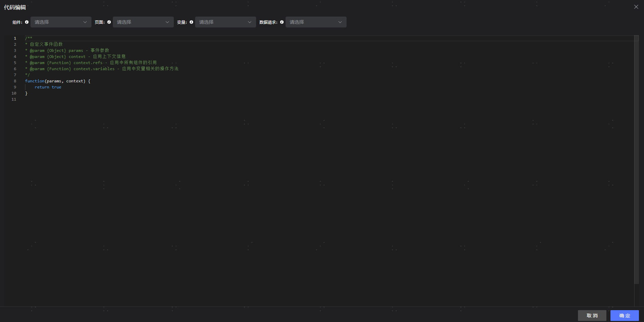Image resolution: width=644 pixels, height=322 pixels.
Task: Click the 组件 field label
Action: pos(17,22)
